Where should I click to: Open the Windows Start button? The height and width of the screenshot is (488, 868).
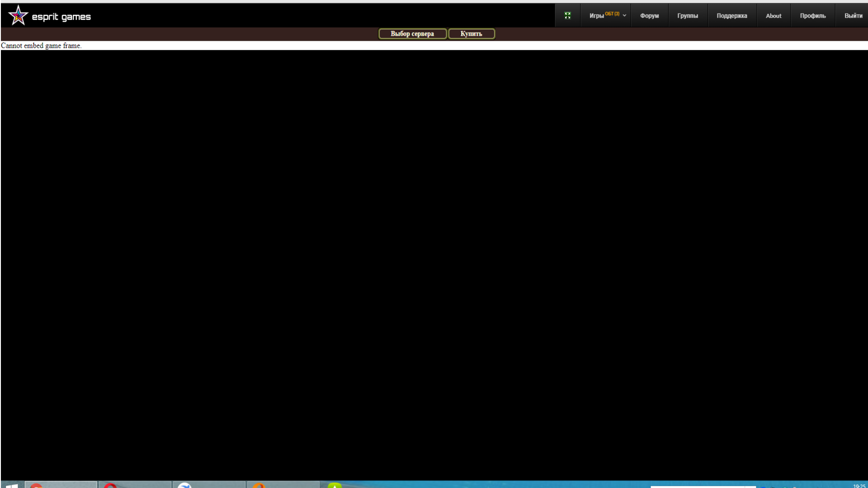click(x=12, y=485)
